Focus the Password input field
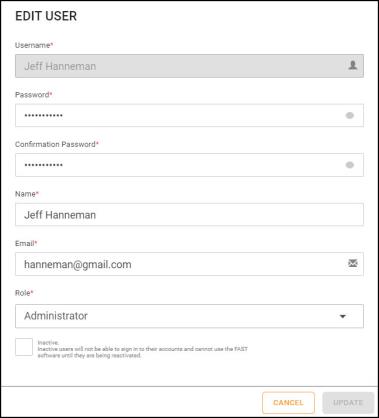The width and height of the screenshot is (379, 418). click(189, 115)
